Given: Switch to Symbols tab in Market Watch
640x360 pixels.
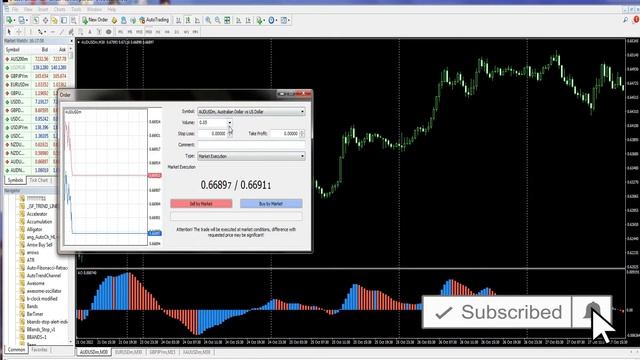Looking at the screenshot, I should click(x=15, y=180).
